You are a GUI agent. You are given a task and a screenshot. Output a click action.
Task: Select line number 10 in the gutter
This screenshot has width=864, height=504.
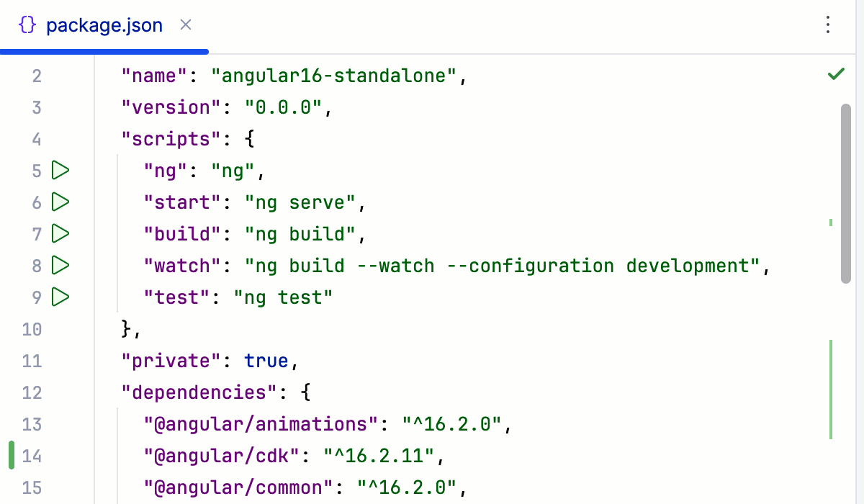32,329
